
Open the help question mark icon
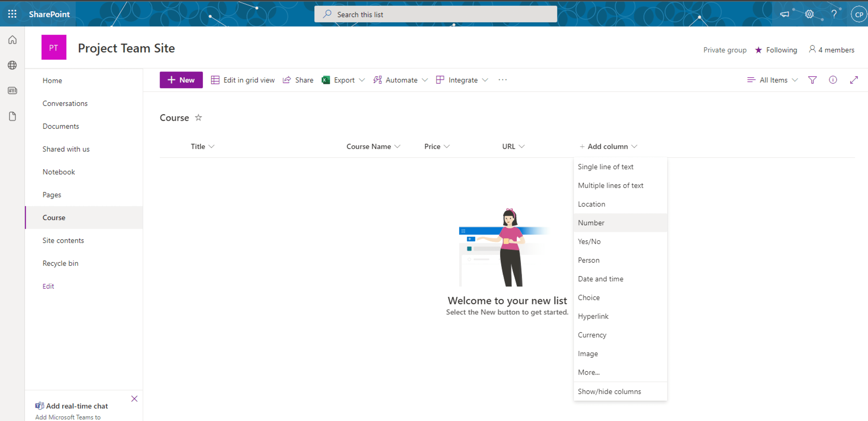pos(834,14)
